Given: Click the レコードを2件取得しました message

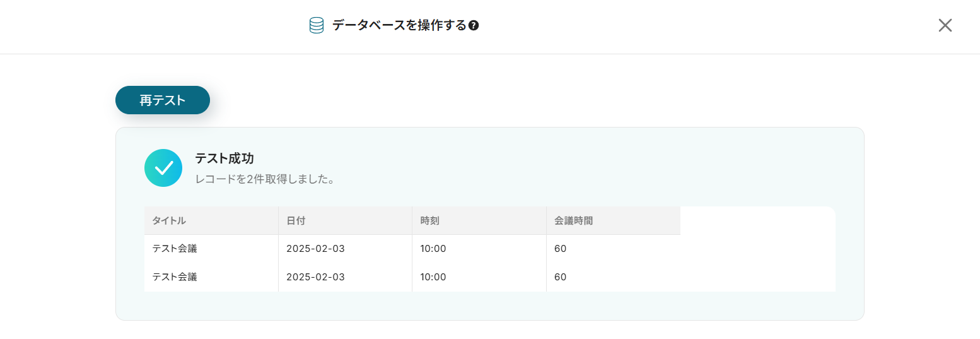Looking at the screenshot, I should [x=264, y=179].
